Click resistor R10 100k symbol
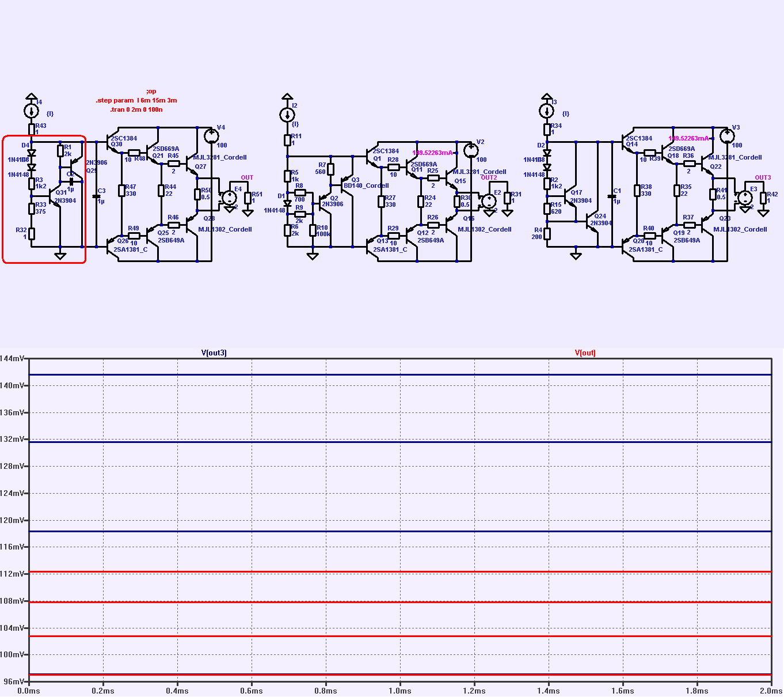784x697 pixels. tap(313, 230)
